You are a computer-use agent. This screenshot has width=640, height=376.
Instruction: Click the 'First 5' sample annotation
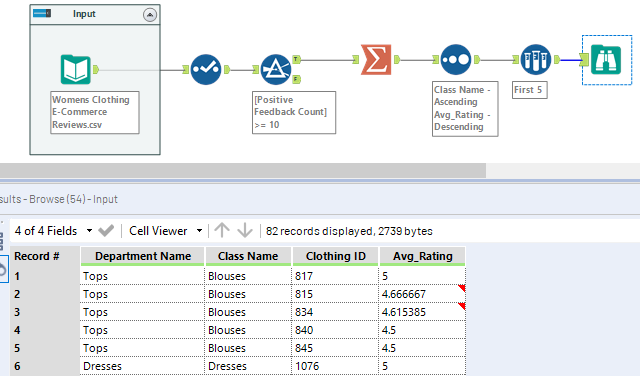coord(529,90)
